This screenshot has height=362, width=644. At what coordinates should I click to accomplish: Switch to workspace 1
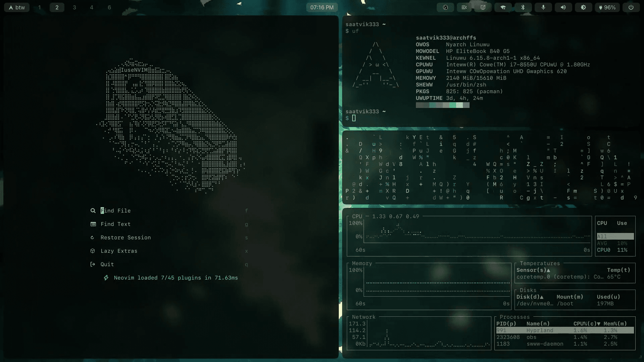tap(39, 7)
